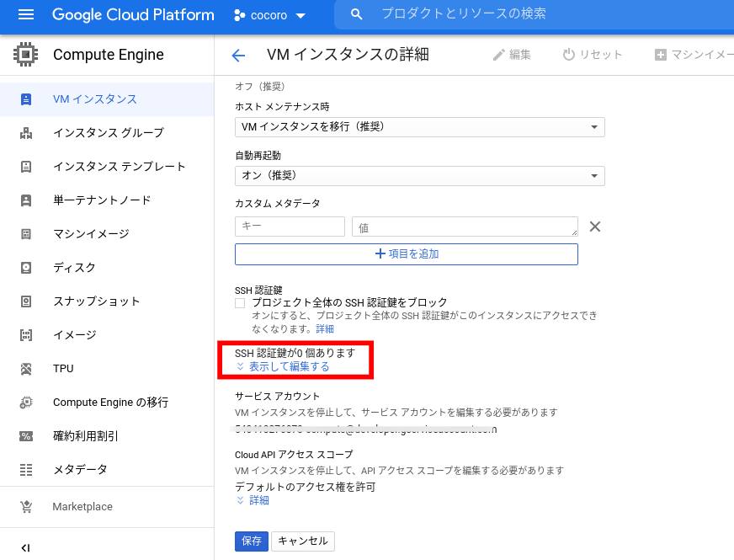Open インスタンス グループ in sidebar
The height and width of the screenshot is (560, 734).
click(107, 133)
